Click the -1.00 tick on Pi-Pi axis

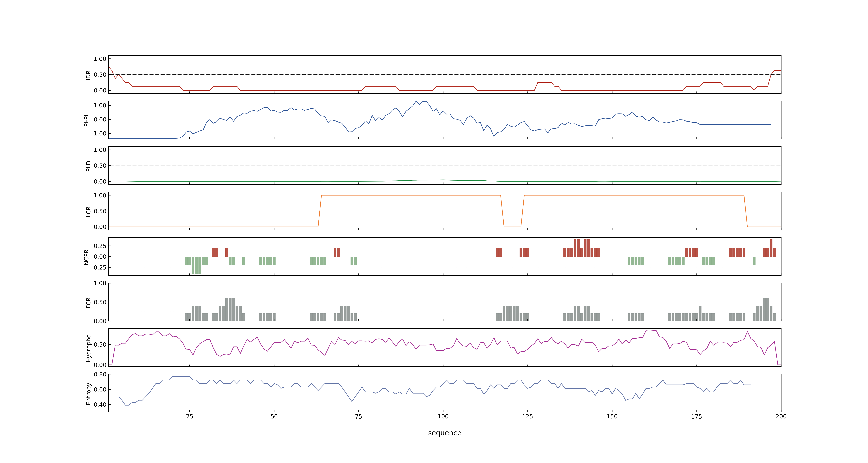click(x=99, y=133)
